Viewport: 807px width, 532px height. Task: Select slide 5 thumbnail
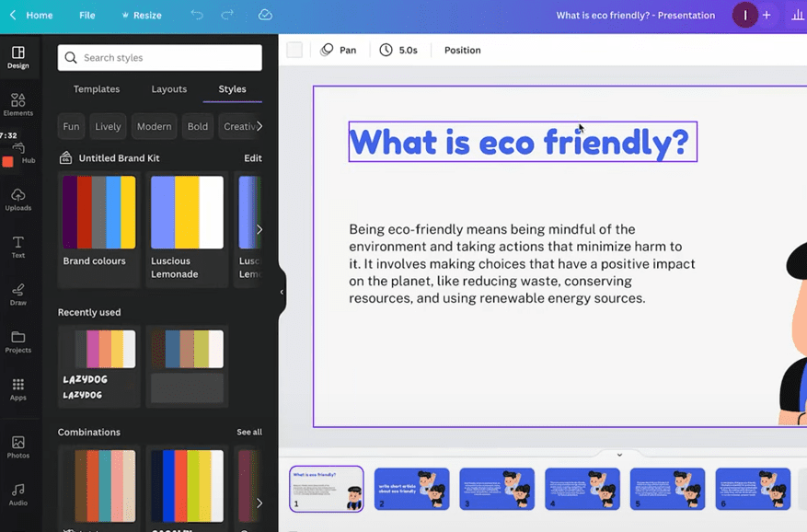point(667,489)
